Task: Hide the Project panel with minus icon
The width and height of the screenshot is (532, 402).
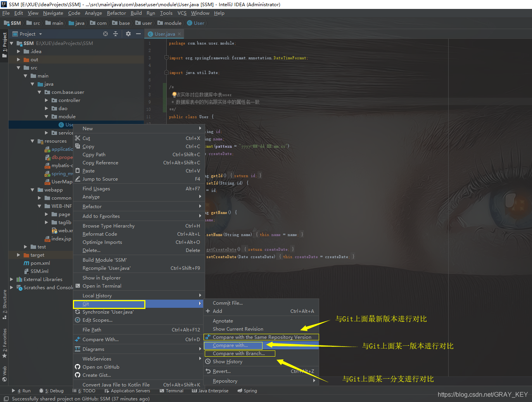Action: (138, 34)
